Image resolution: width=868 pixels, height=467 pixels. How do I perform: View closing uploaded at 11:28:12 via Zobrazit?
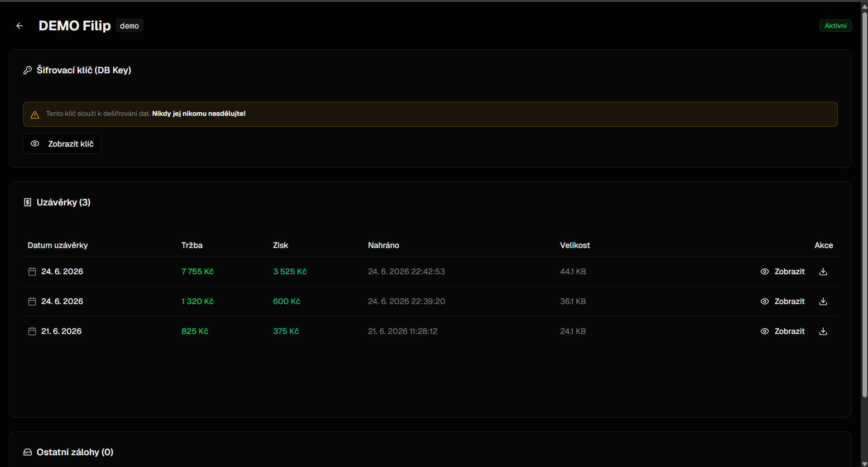[782, 331]
